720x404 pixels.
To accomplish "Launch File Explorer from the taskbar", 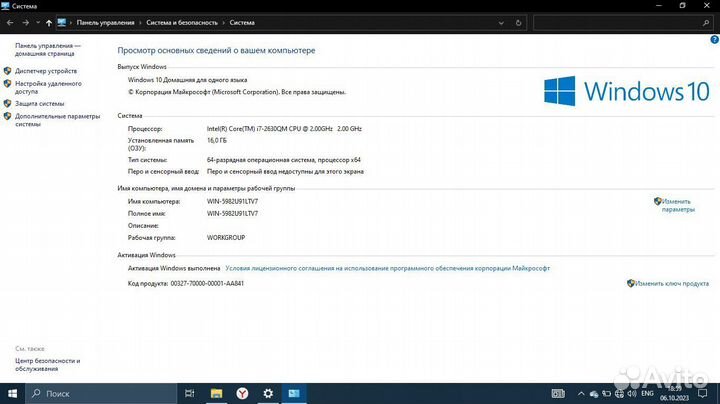I will [x=216, y=394].
